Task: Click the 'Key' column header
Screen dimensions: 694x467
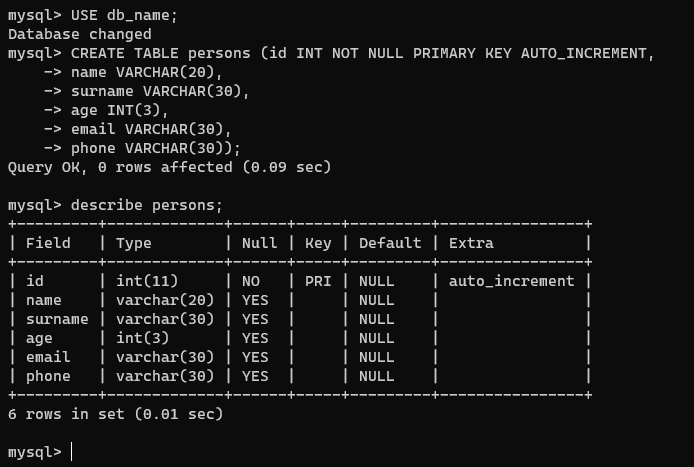Action: (x=318, y=243)
